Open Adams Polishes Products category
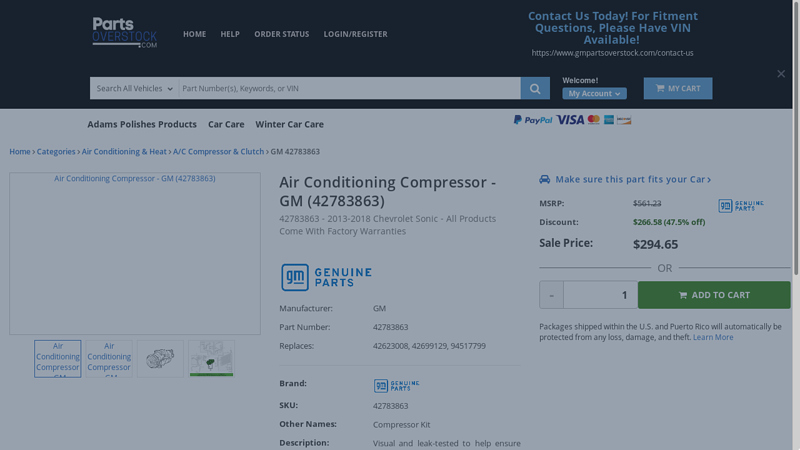Image resolution: width=800 pixels, height=450 pixels. [x=142, y=124]
